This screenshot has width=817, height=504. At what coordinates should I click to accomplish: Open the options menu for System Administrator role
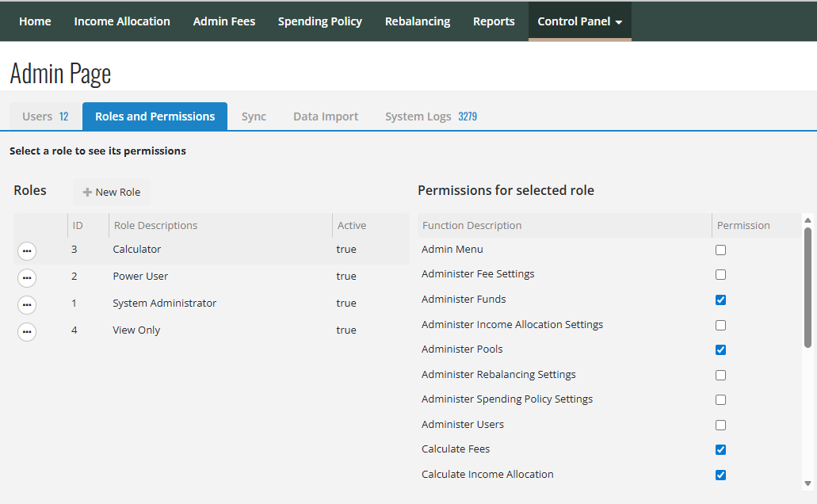pos(27,305)
